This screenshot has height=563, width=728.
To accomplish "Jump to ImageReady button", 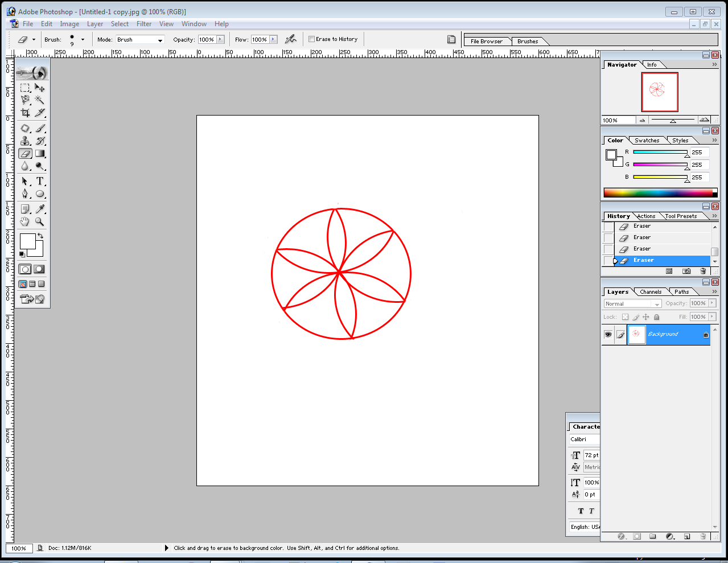I will (x=32, y=299).
